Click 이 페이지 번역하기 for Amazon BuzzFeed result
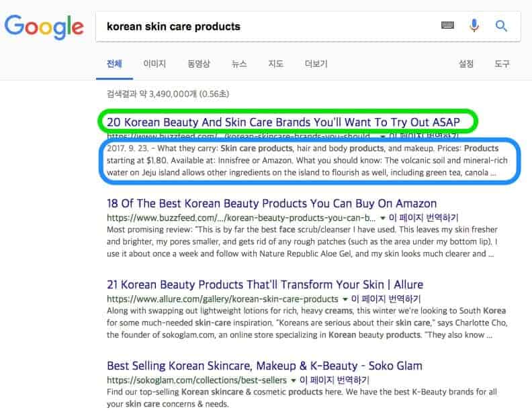Screen dimensions: 532x420 [x=423, y=217]
